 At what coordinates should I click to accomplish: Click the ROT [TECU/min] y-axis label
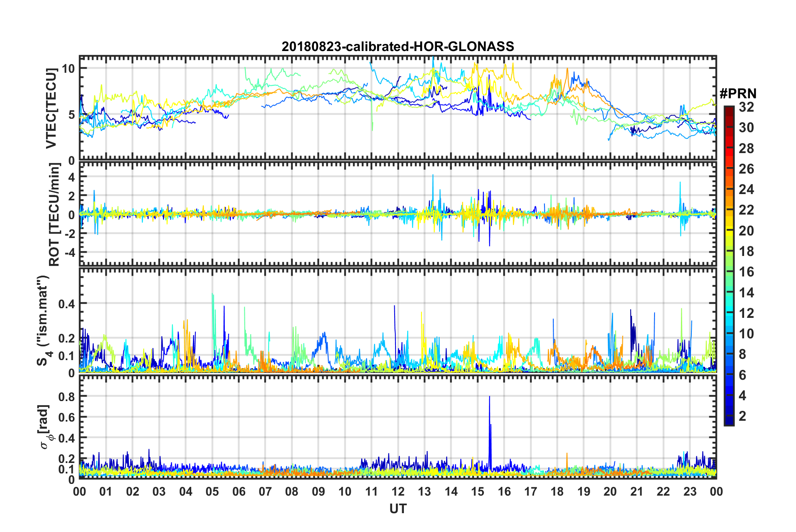coord(54,215)
